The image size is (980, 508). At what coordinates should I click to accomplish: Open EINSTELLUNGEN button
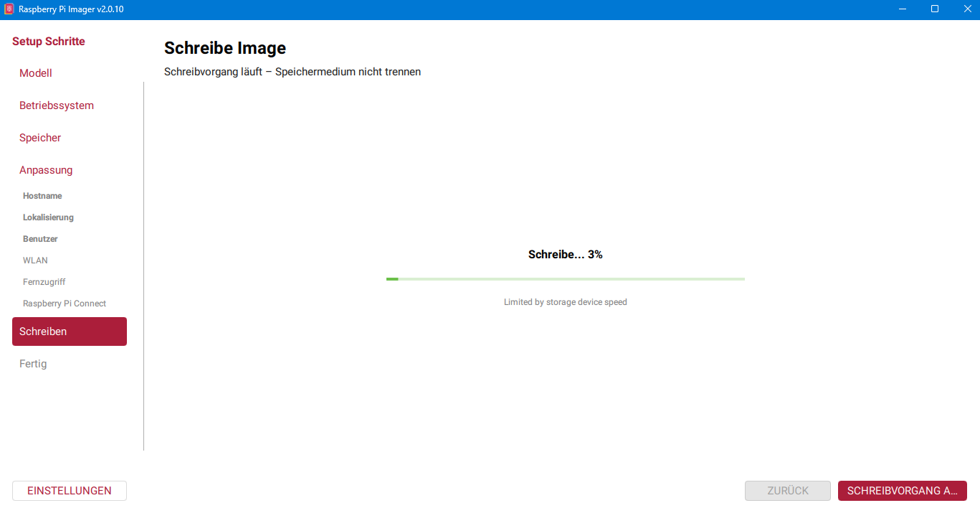point(70,491)
